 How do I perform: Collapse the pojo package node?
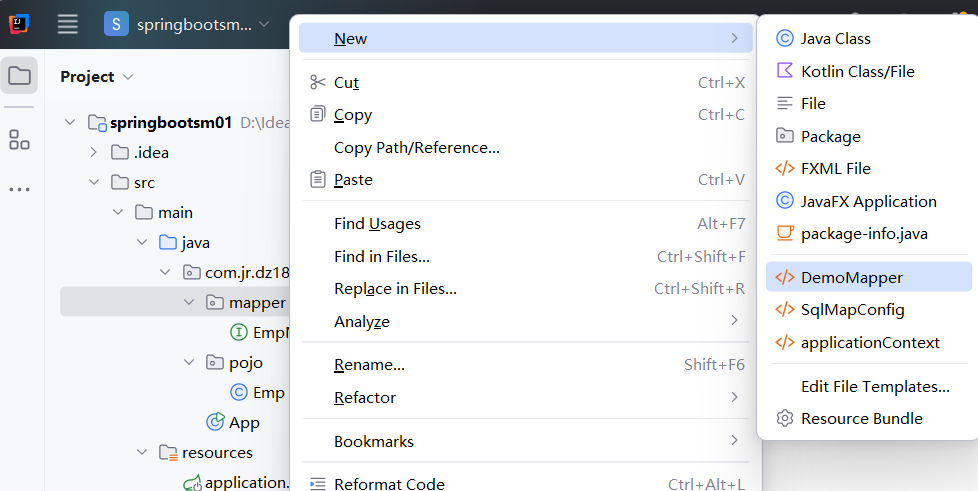(189, 362)
